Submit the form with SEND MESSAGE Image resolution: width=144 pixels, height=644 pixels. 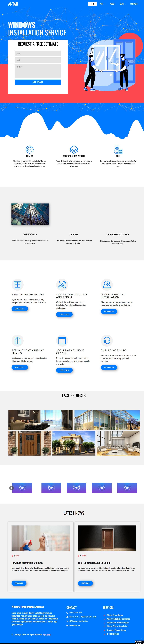(x=38, y=82)
